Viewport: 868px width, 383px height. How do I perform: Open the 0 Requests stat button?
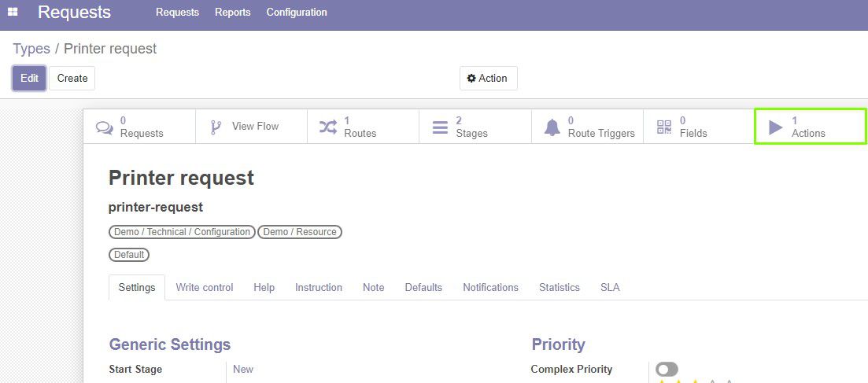tap(139, 127)
